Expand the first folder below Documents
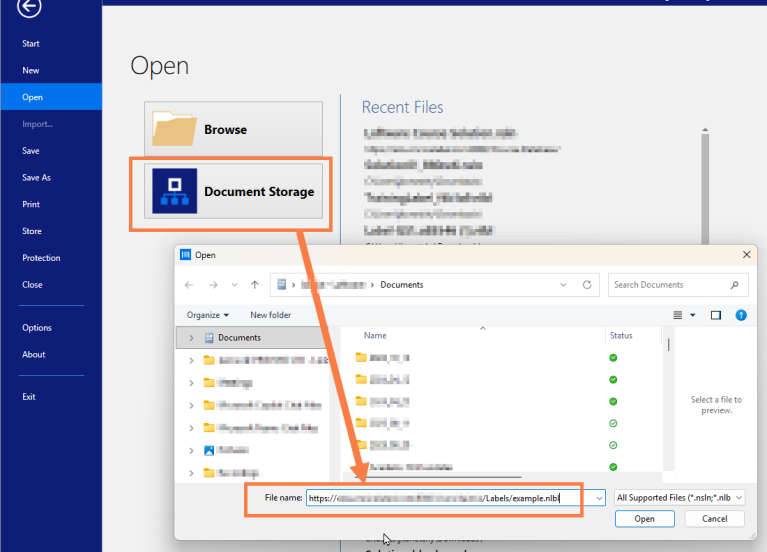 click(x=191, y=361)
